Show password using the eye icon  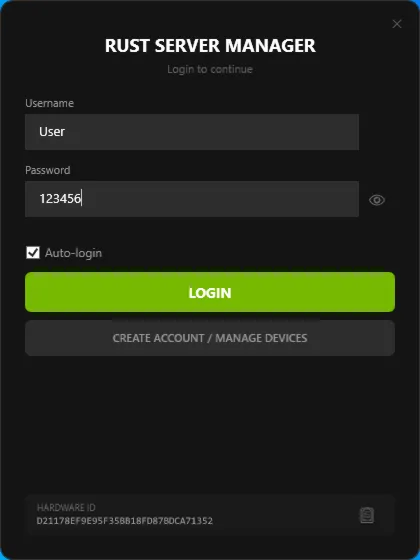[377, 200]
